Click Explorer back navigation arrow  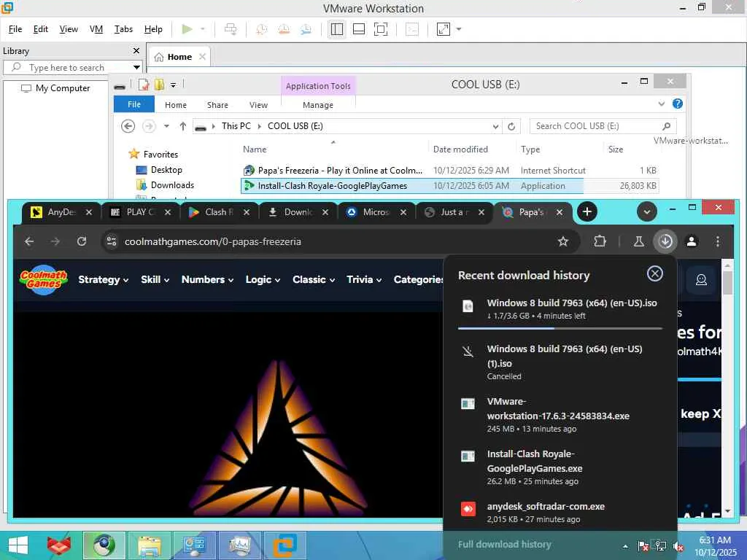pyautogui.click(x=128, y=126)
